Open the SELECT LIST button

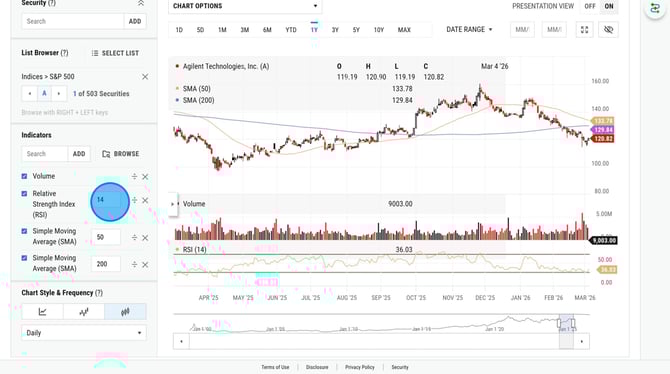[115, 53]
